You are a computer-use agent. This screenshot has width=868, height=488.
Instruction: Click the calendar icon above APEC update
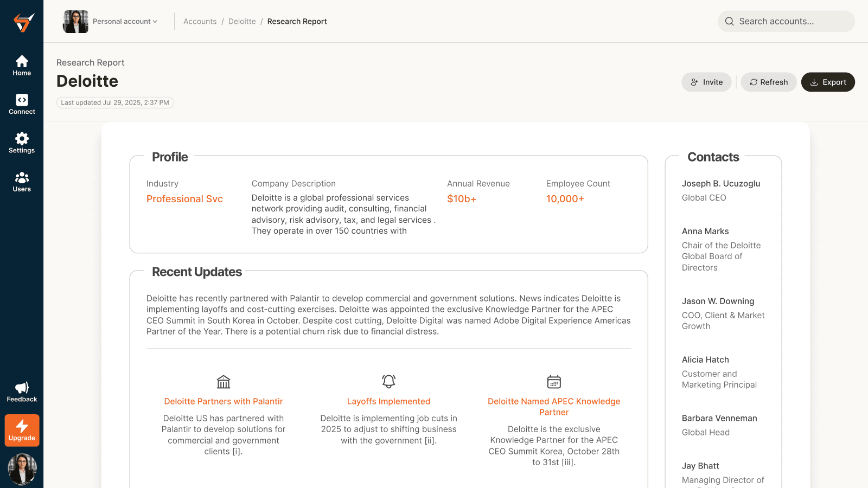click(x=554, y=382)
